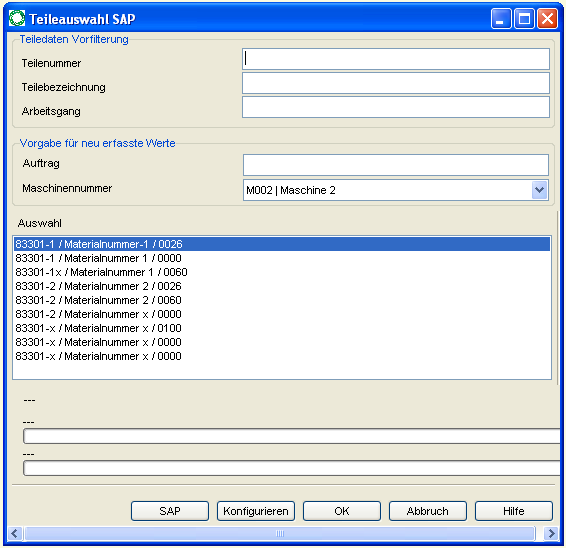566x548 pixels.
Task: Click into the Teilebezeichnung field
Action: click(x=396, y=83)
